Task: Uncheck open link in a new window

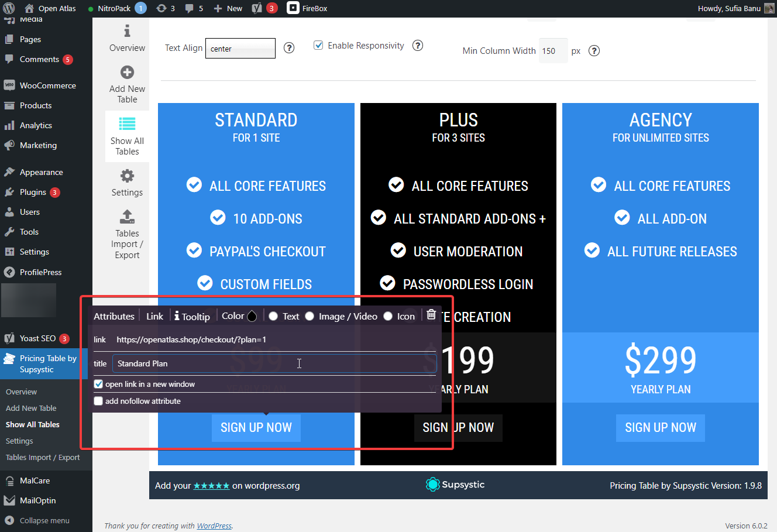Action: [98, 385]
